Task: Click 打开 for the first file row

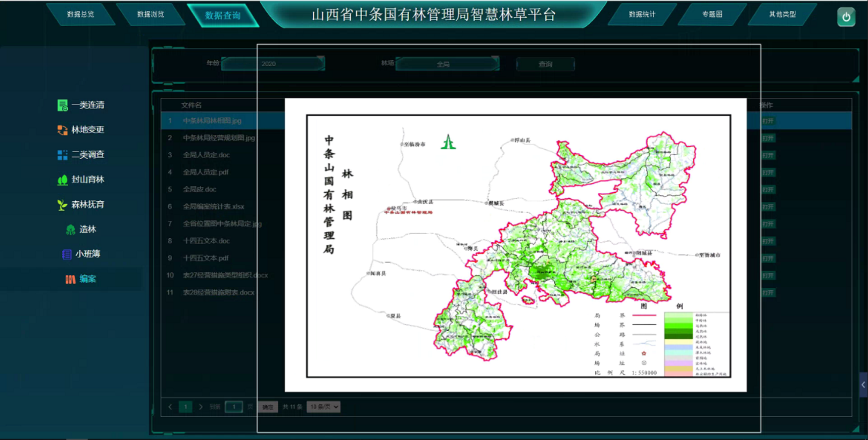Action: tap(768, 121)
